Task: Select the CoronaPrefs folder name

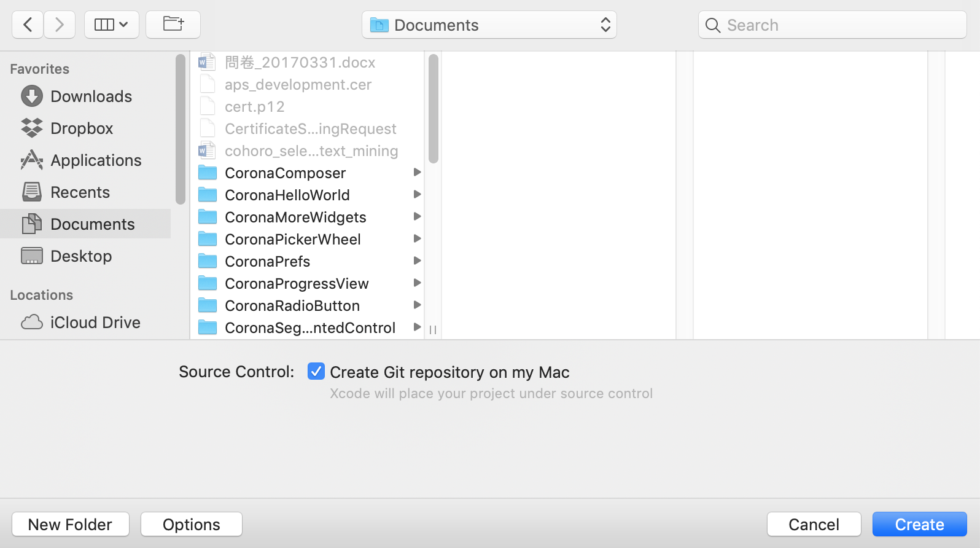Action: click(x=267, y=262)
